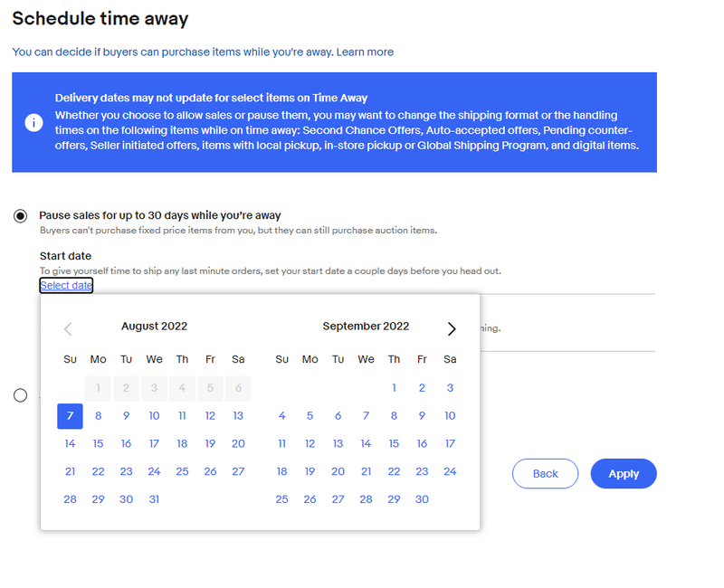This screenshot has height=588, width=724.
Task: Choose August 15 in the calendar
Action: (x=99, y=444)
